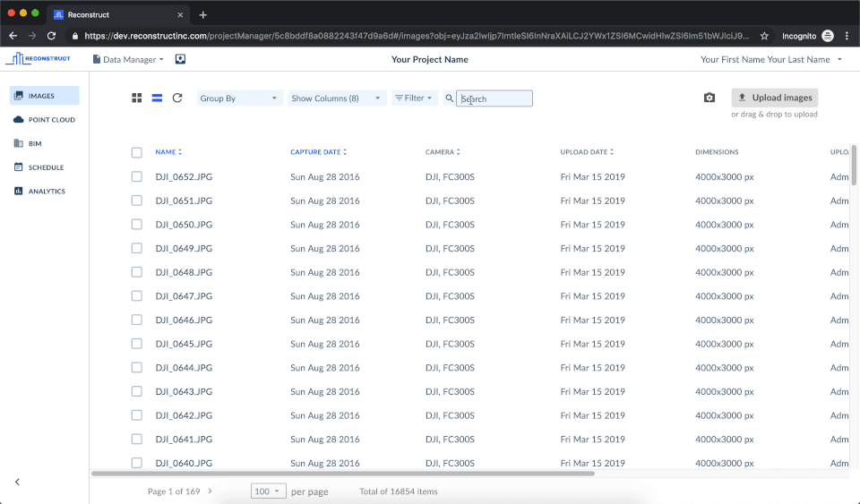
Task: Open the Group By dropdown
Action: 239,98
